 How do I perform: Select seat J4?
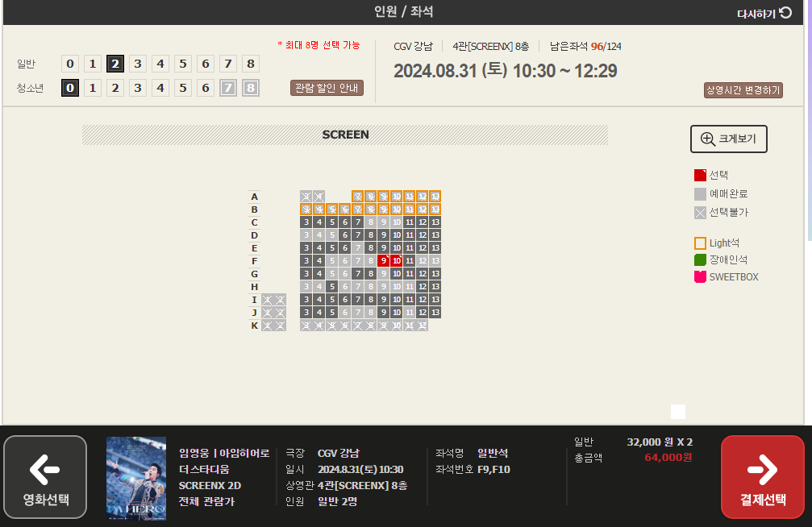[x=319, y=312]
